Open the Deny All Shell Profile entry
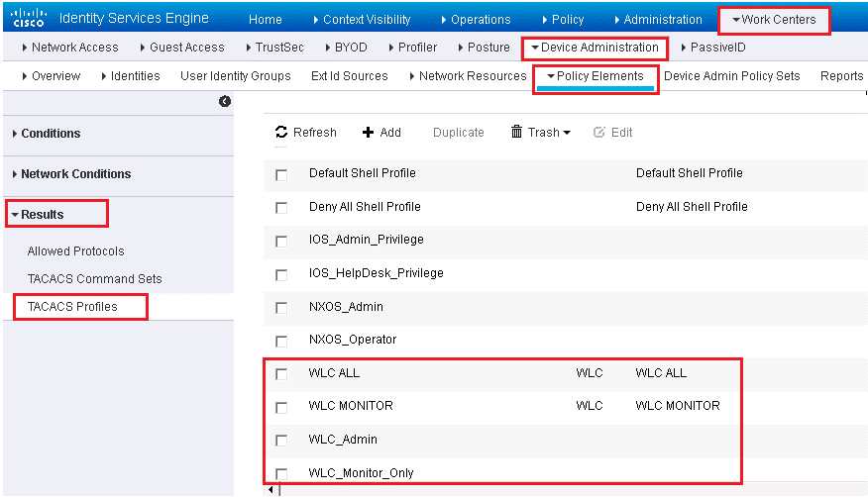The width and height of the screenshot is (868, 497). (365, 207)
